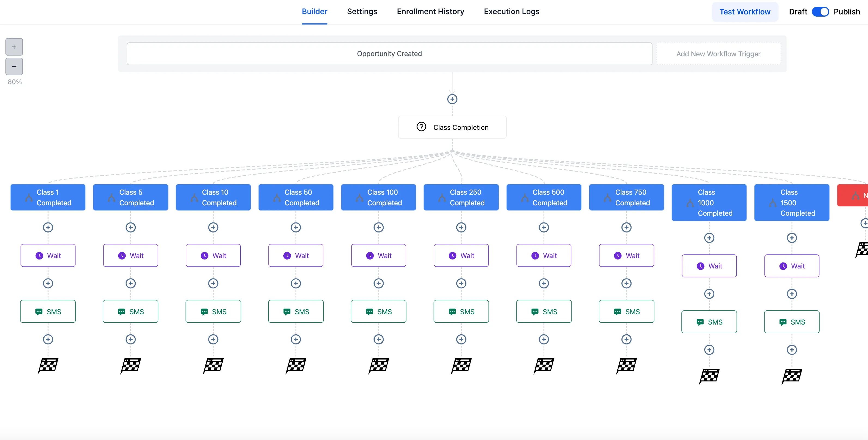This screenshot has height=440, width=868.
Task: Select the Class 50 Completed branch
Action: 296,197
